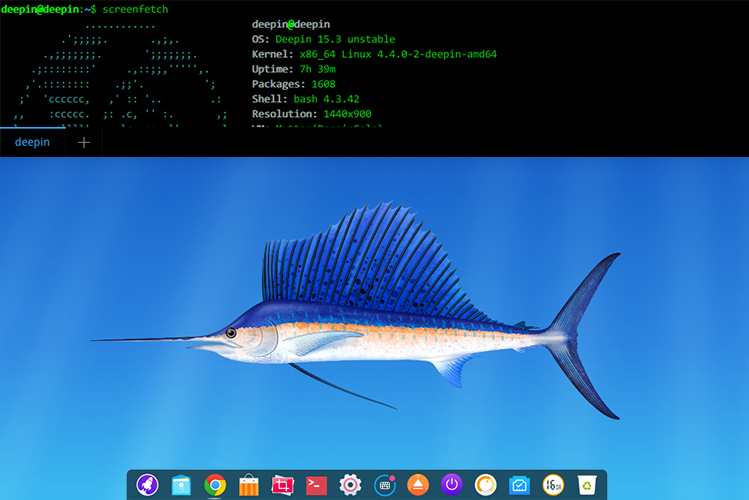Image resolution: width=749 pixels, height=500 pixels.
Task: Click the orange eject disk icon
Action: click(418, 485)
